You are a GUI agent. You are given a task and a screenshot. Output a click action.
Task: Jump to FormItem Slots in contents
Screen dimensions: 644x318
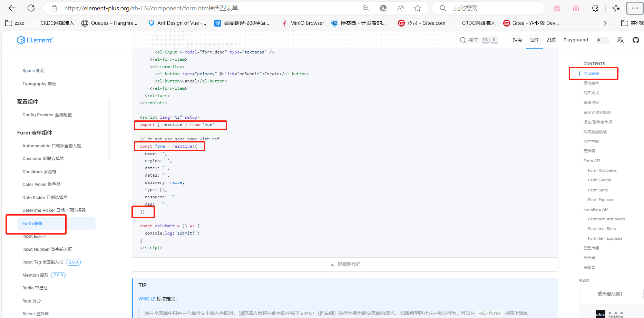602,229
